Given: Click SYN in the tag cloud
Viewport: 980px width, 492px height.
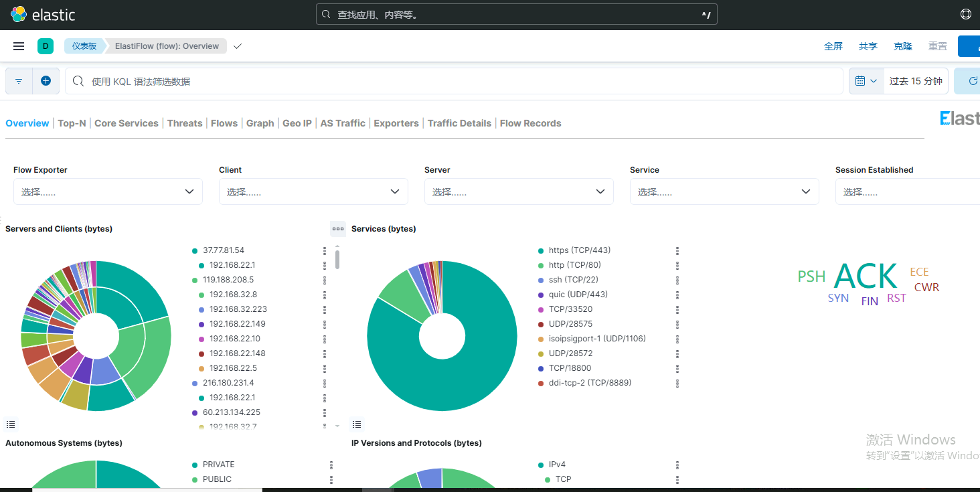Looking at the screenshot, I should [x=838, y=298].
